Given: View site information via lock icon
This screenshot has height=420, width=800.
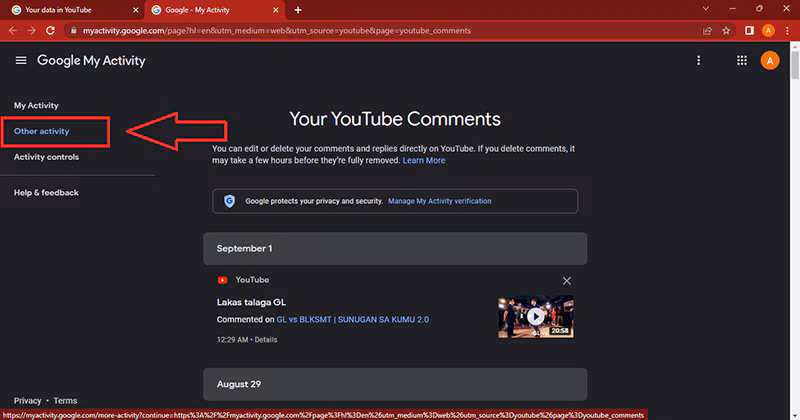Looking at the screenshot, I should [73, 31].
